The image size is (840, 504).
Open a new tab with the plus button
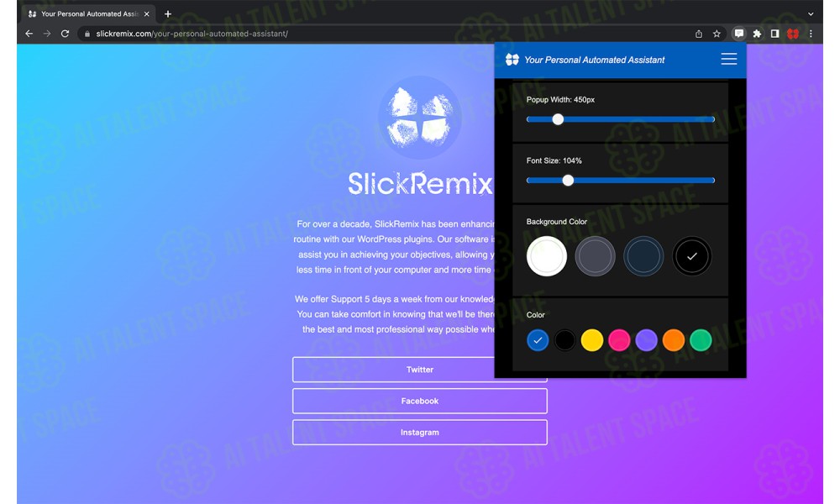168,14
